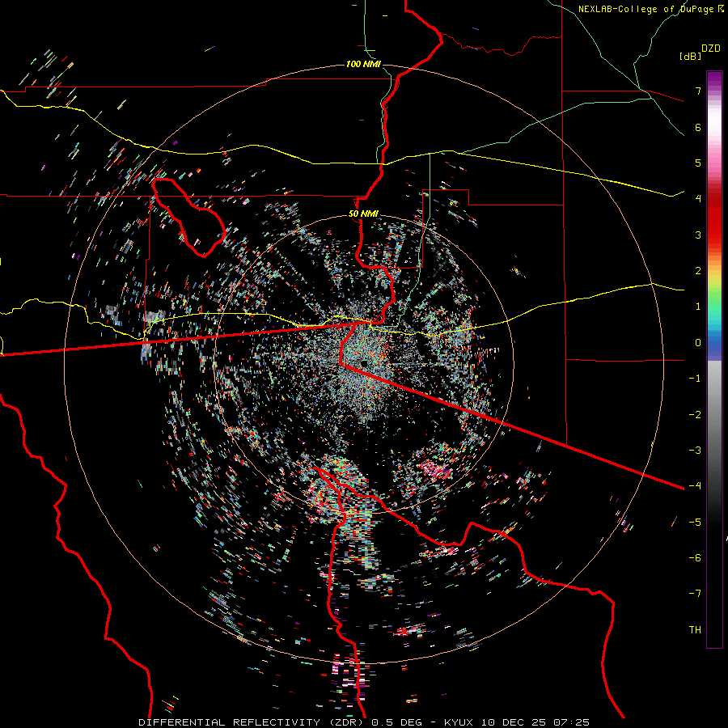Click the -5 value on color scale

pos(695,523)
